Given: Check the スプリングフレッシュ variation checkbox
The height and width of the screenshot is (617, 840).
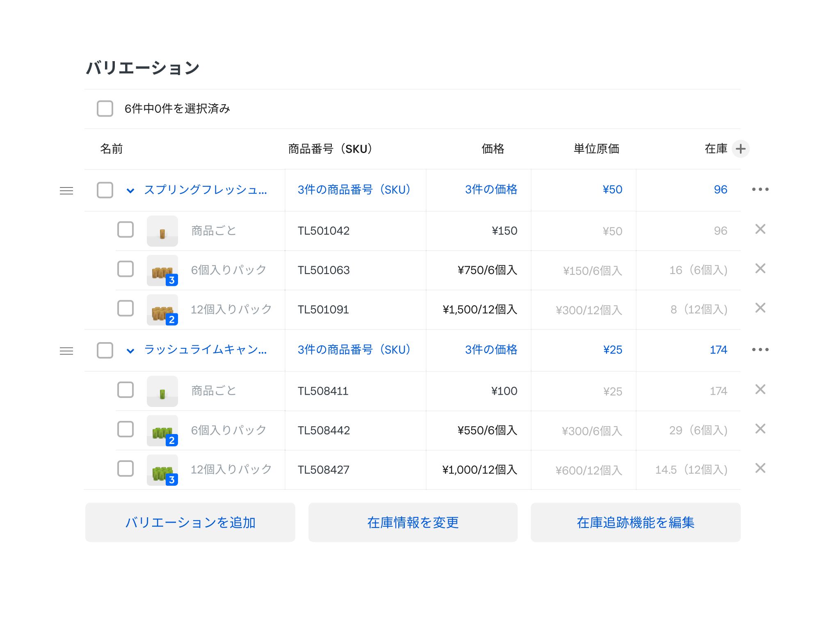Looking at the screenshot, I should pos(105,190).
